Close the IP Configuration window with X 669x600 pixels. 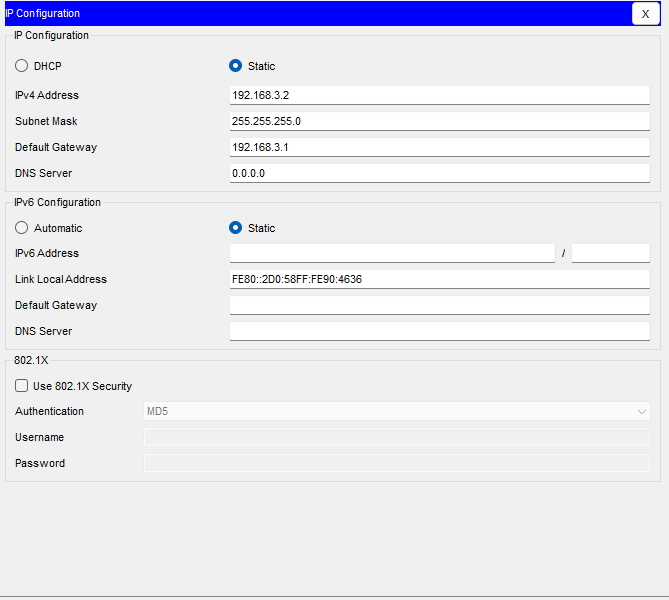pyautogui.click(x=646, y=14)
